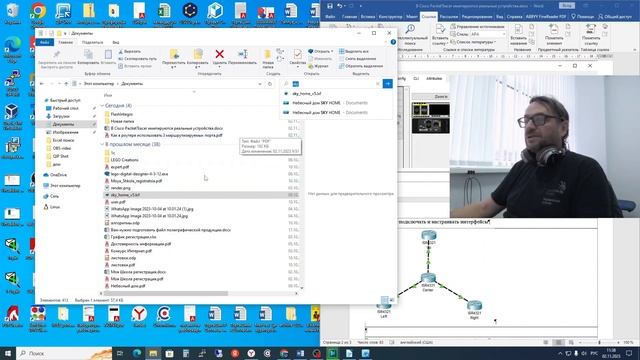The height and width of the screenshot is (360, 640).
Task: Click the Rename icon in Explorer ribbon
Action: (243, 54)
